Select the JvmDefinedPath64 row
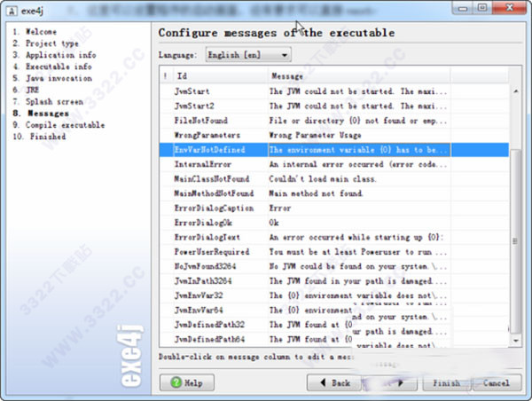The height and width of the screenshot is (401, 532). pyautogui.click(x=334, y=340)
